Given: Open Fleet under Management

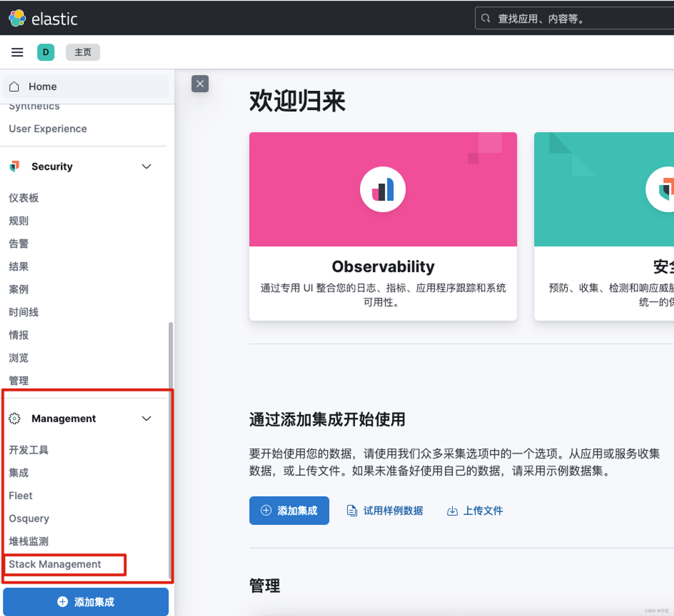Looking at the screenshot, I should (x=21, y=496).
